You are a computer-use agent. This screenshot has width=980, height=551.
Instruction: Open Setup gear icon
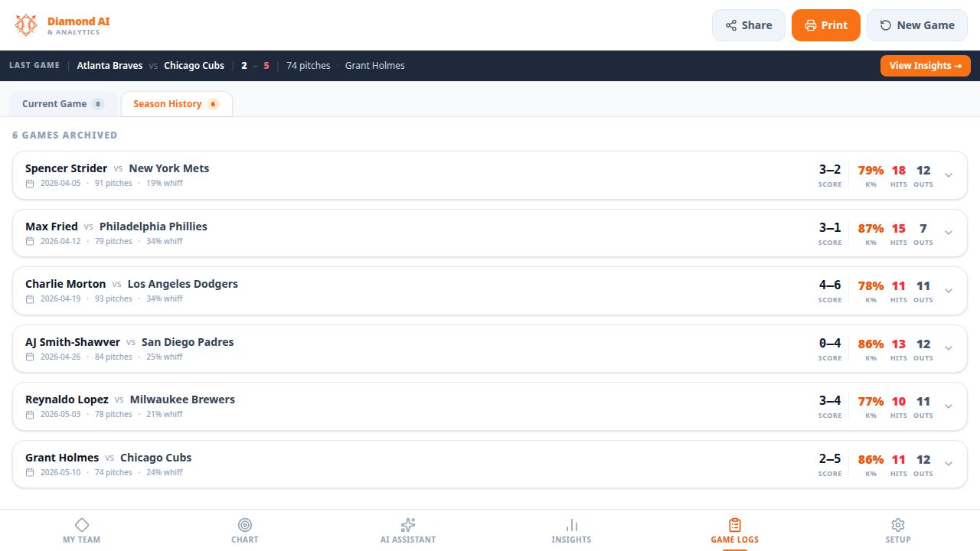(x=898, y=524)
